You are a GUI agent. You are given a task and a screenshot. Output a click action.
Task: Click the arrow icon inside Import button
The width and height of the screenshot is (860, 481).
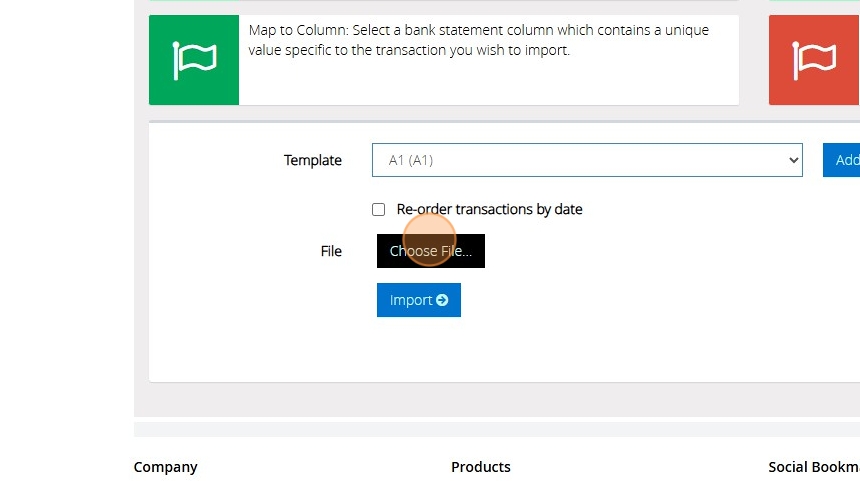tap(442, 300)
